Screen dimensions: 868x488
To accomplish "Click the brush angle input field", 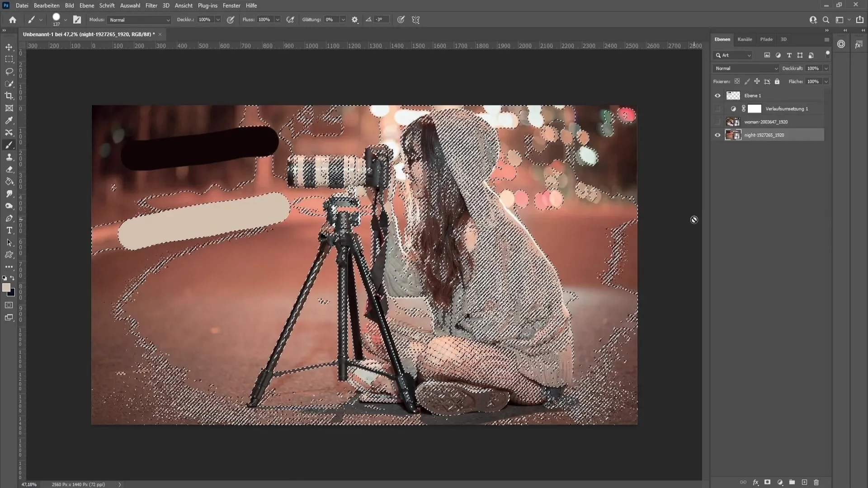I will pos(382,20).
